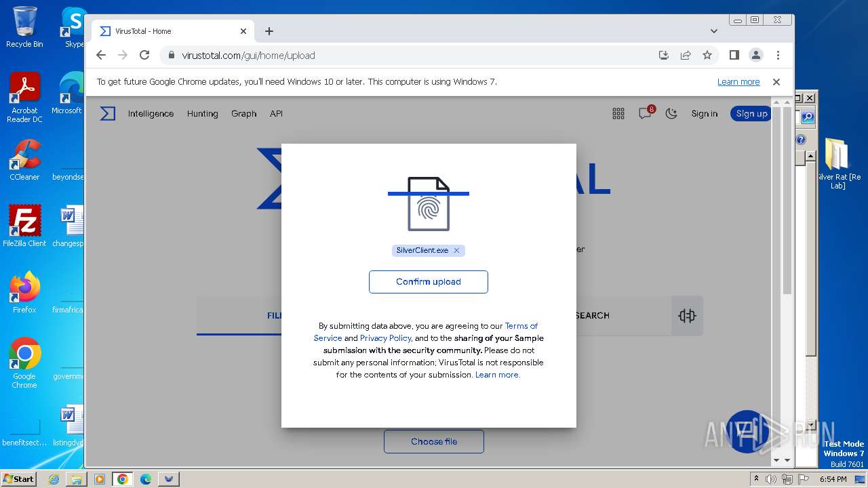Open the Hunting menu item
868x488 pixels.
(x=203, y=114)
